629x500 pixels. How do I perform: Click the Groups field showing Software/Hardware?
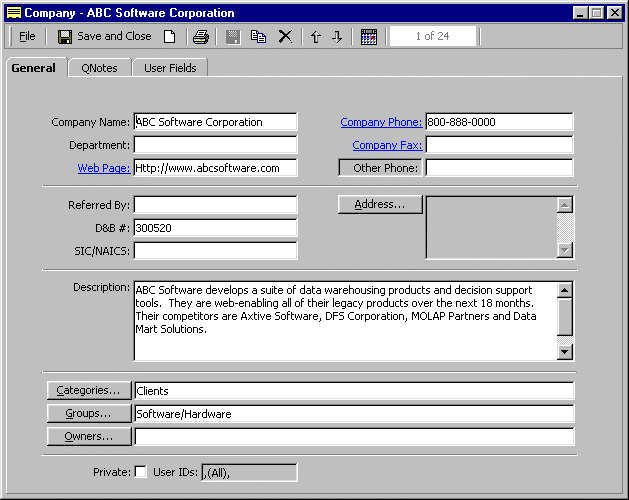(354, 413)
